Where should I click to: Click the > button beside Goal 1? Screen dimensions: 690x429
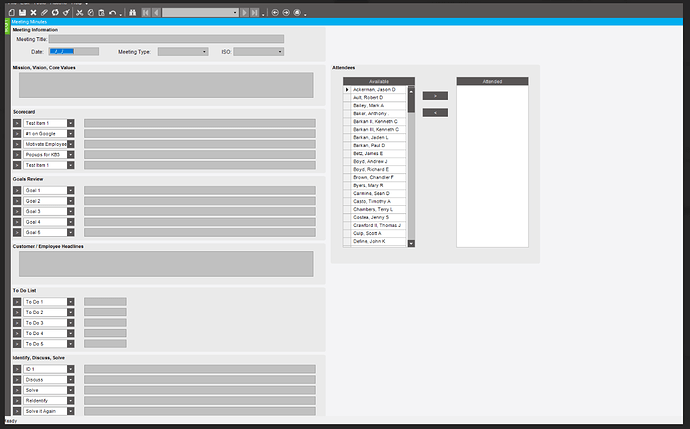point(17,191)
